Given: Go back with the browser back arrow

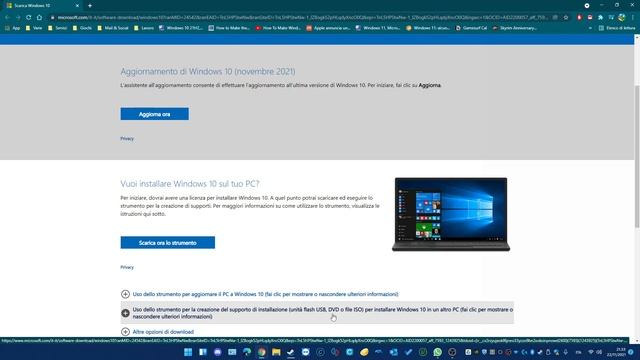Looking at the screenshot, I should 7,18.
